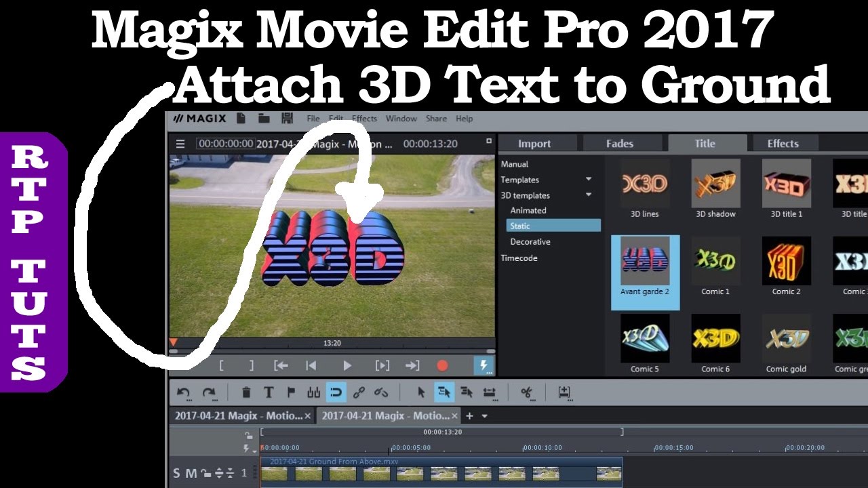This screenshot has width=868, height=488.
Task: Go to the beginning of the movie
Action: coord(311,365)
